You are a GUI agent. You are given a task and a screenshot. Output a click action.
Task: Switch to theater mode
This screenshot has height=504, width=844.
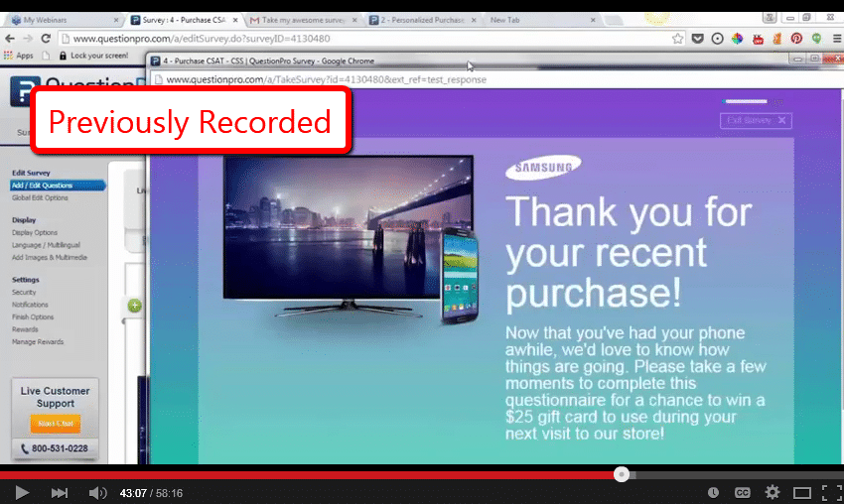tap(802, 493)
